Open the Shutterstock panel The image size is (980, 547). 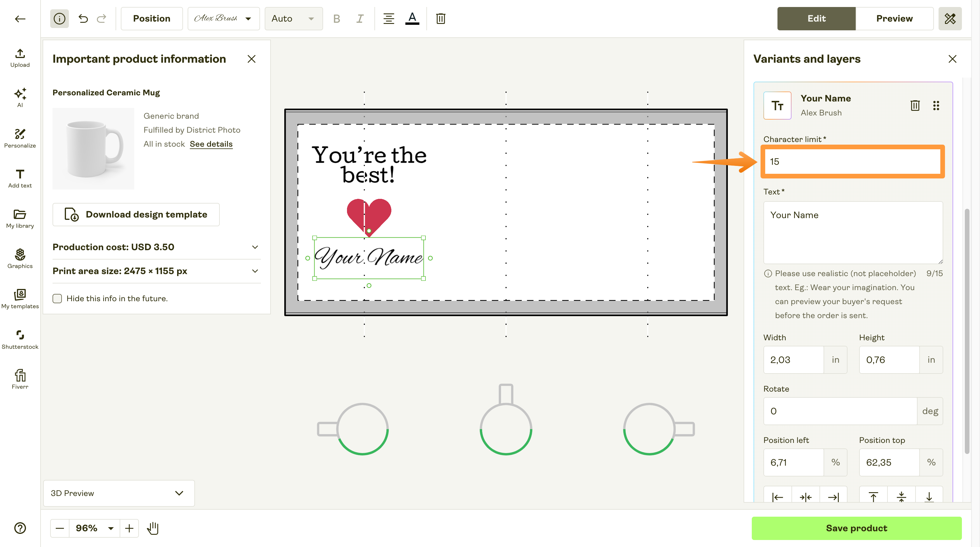(x=20, y=340)
